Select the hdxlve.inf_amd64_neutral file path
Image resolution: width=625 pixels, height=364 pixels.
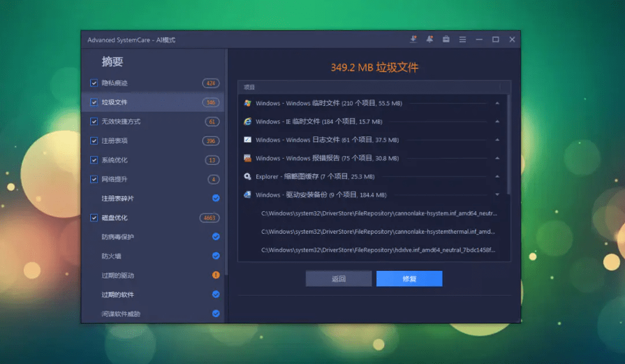coord(378,250)
